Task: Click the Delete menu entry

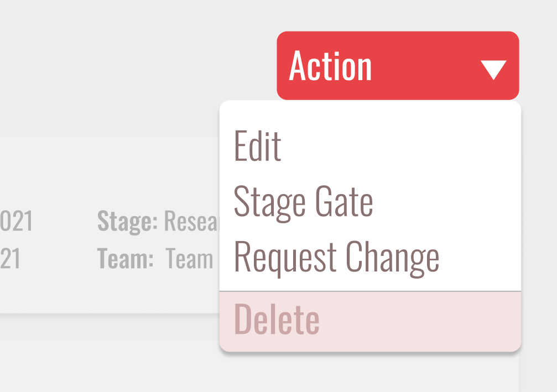Action: click(278, 318)
